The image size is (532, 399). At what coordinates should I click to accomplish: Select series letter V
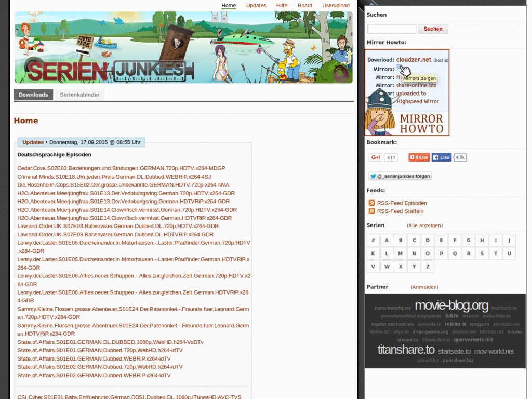coord(373,267)
